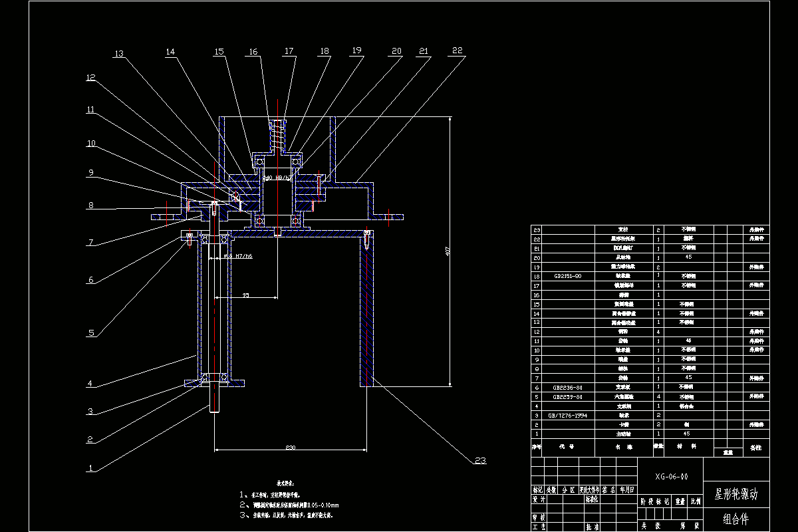Click the part callout number 10
The width and height of the screenshot is (798, 532).
[x=90, y=143]
